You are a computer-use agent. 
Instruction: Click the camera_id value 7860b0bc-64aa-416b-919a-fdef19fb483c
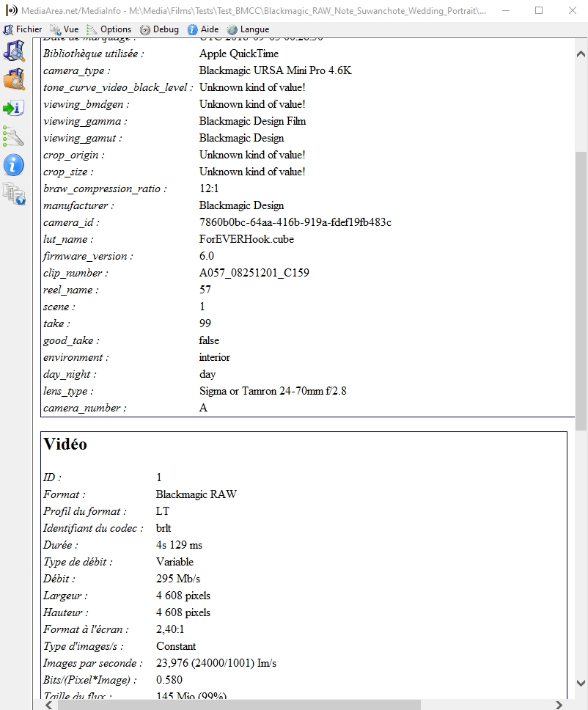[295, 222]
